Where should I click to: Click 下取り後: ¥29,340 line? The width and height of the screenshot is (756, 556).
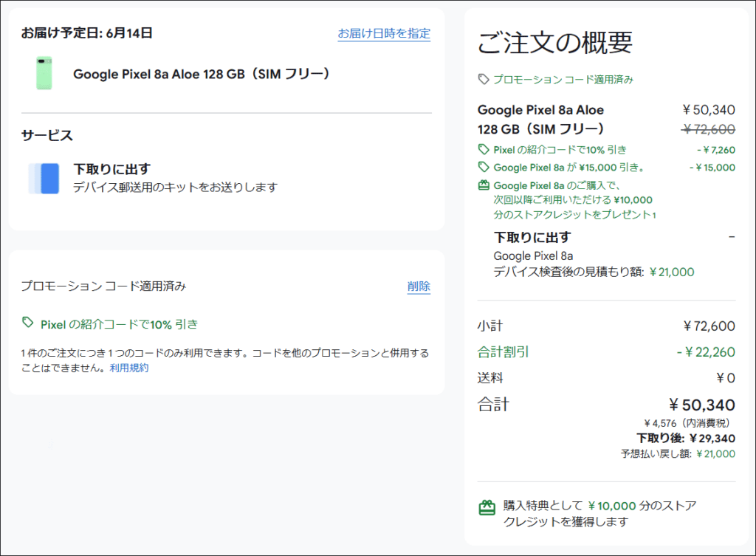coord(686,439)
